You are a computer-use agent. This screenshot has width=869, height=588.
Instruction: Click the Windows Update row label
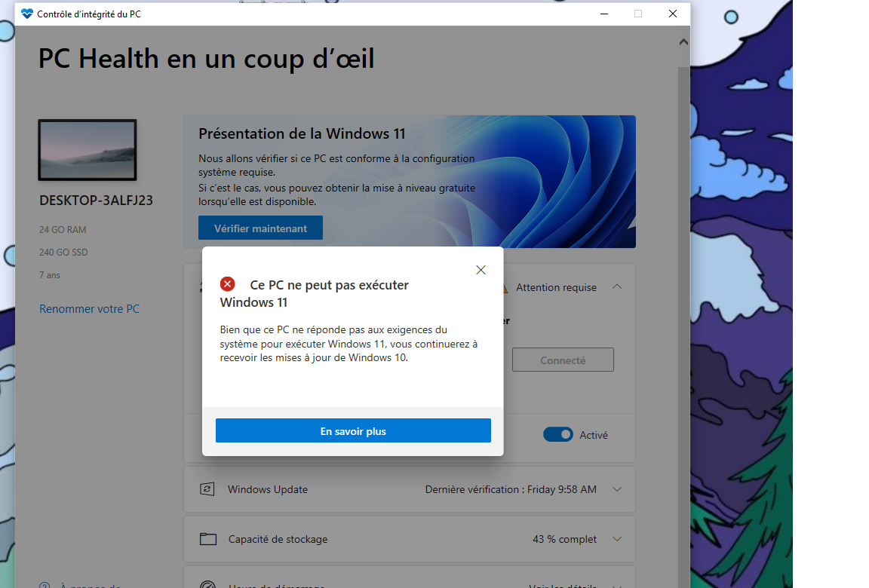pyautogui.click(x=268, y=489)
